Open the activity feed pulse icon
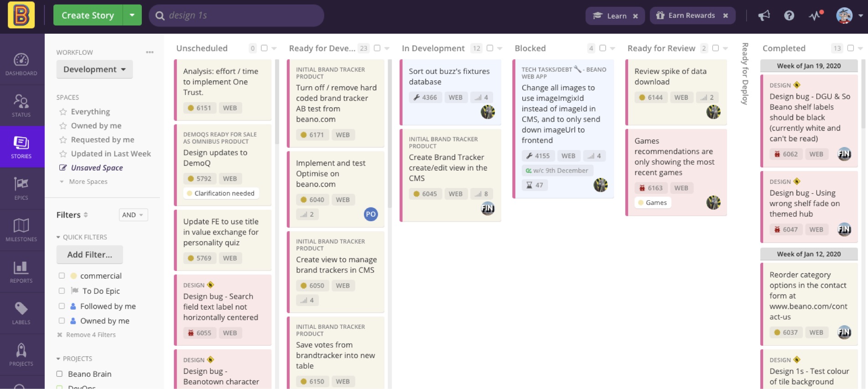Screen dimensions: 868x389 coord(815,16)
